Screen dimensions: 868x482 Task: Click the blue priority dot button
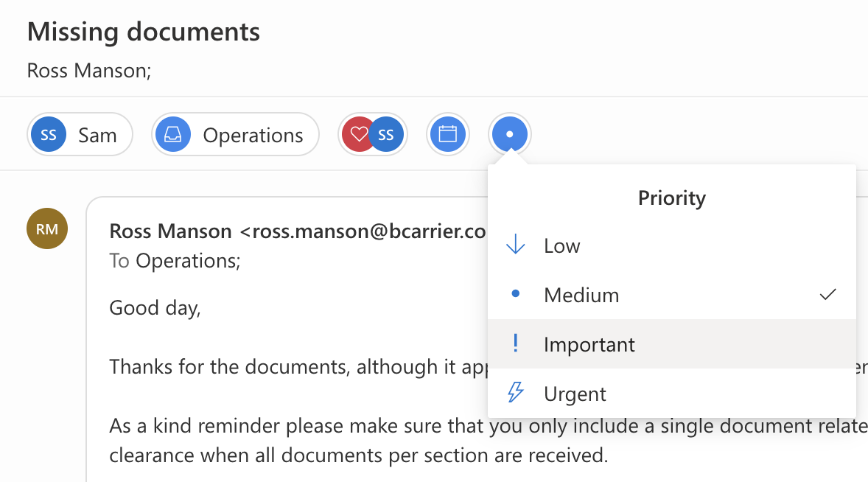tap(510, 134)
